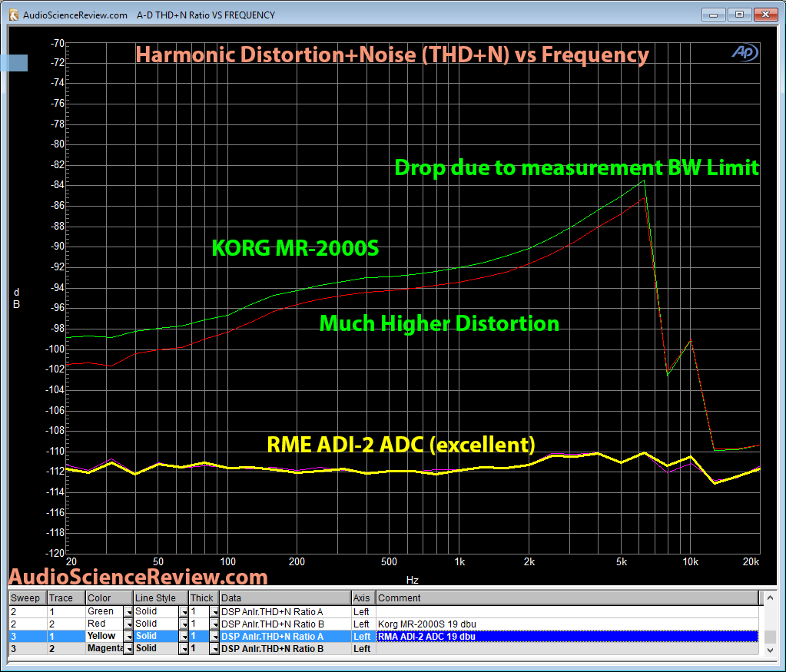Click the Sweep column header
786x672 pixels.
(x=28, y=598)
